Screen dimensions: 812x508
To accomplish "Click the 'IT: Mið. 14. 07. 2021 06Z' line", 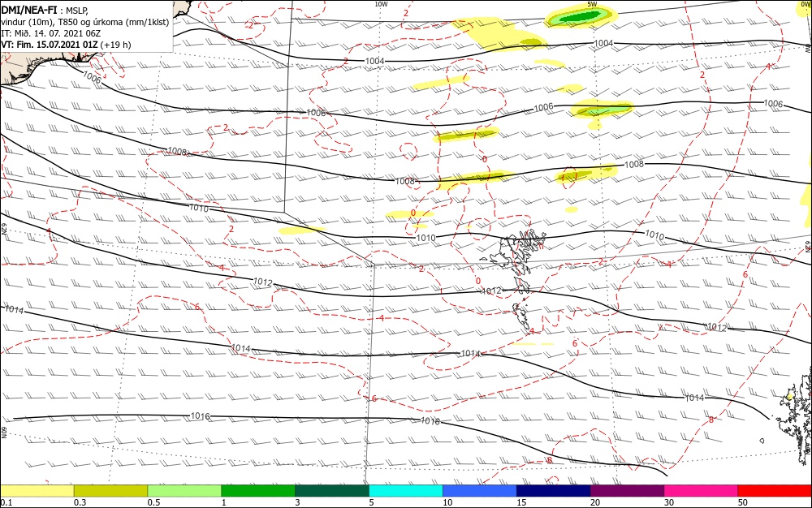I will click(50, 33).
